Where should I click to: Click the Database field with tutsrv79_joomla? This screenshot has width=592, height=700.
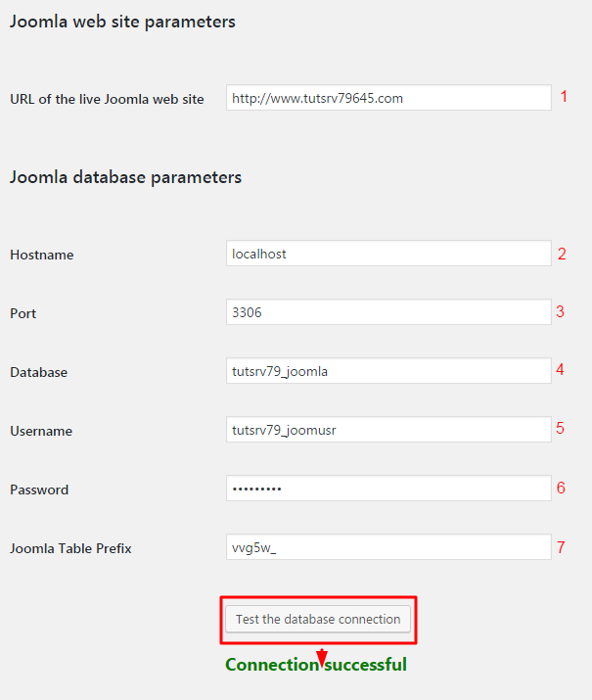(388, 370)
